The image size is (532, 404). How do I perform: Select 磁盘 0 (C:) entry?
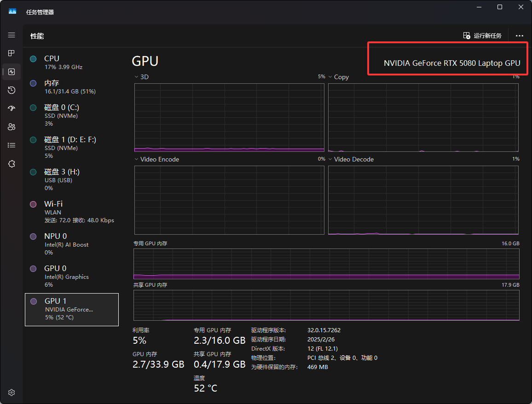[x=72, y=115]
